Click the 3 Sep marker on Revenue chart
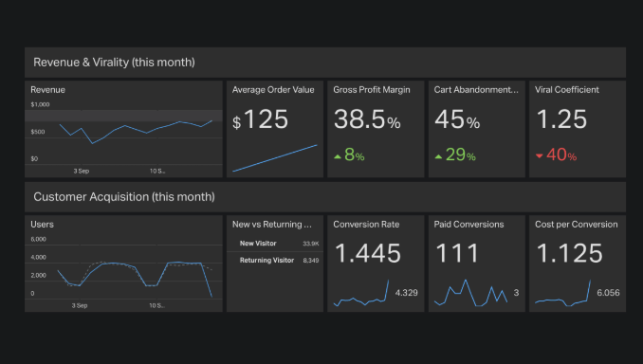The height and width of the screenshot is (364, 643). coord(82,171)
